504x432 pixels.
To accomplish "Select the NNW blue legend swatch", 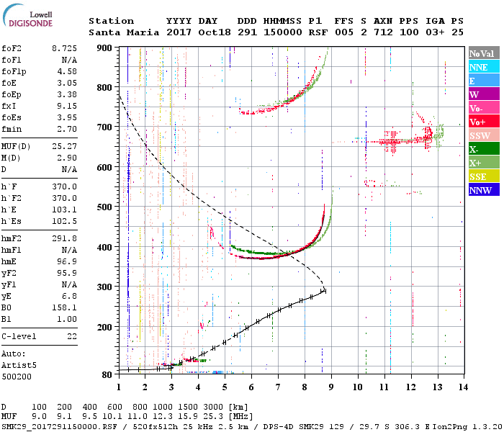I will coord(484,189).
